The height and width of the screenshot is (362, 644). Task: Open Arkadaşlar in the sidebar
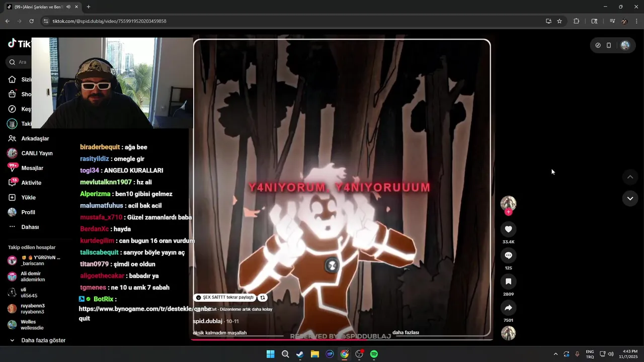29,138
